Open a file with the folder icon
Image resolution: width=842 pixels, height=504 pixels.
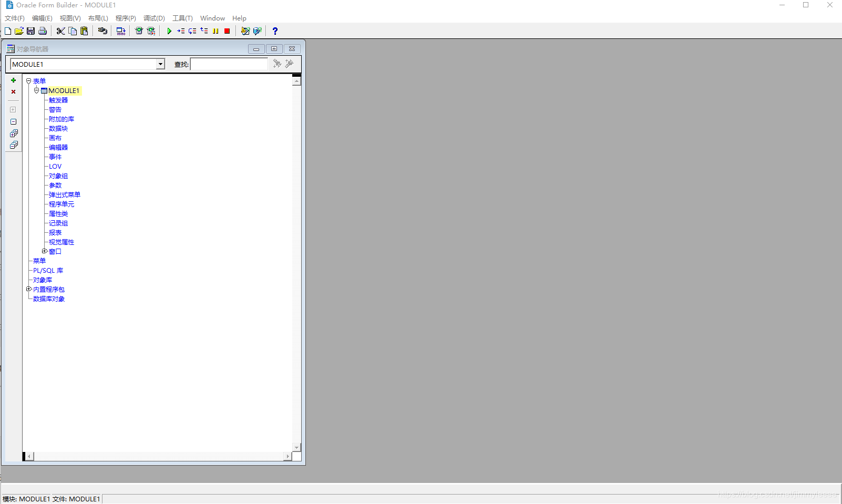(19, 31)
